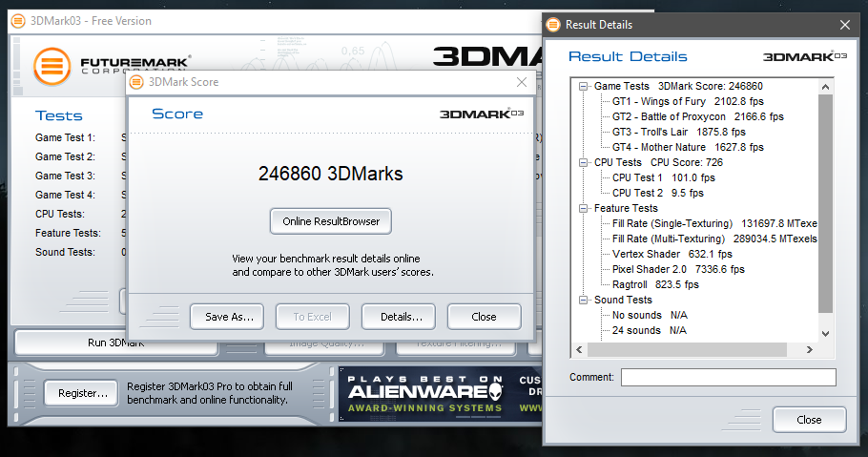Select Fill Rate (Multi-Texturing) row
Screen dimensions: 868x457
(x=714, y=239)
